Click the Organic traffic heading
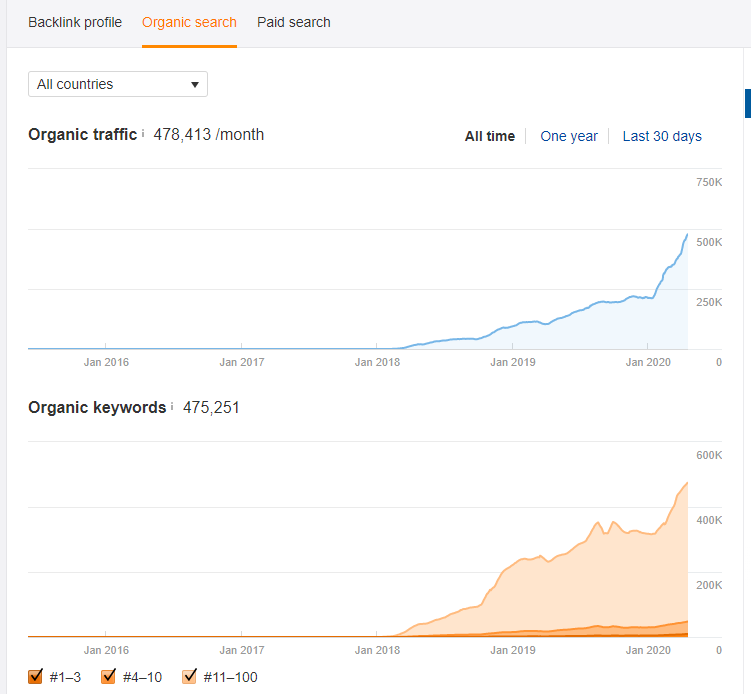Screen dimensions: 751x694 (82, 134)
